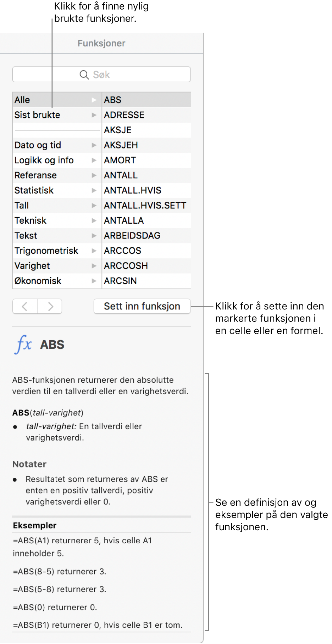The image size is (332, 644).
Task: Expand the Dato og tid arrow
Action: [x=94, y=145]
